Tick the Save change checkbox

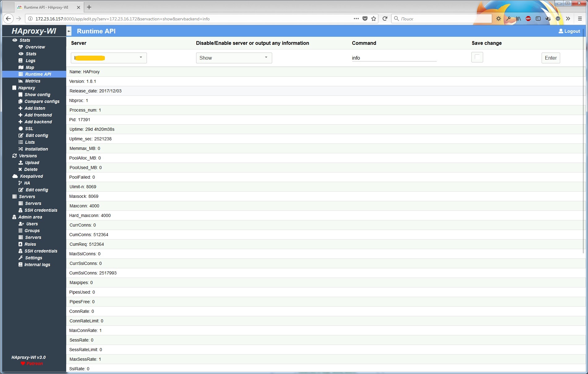(477, 57)
